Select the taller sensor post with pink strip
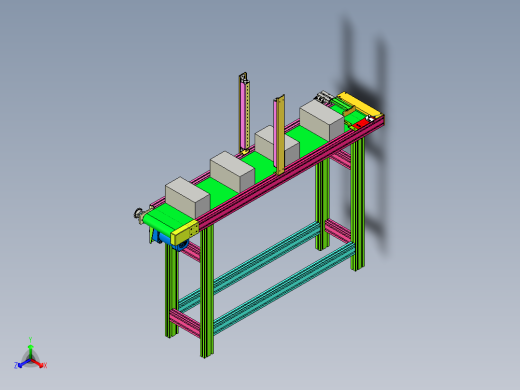Viewport: 520px width, 390px height. [244, 113]
